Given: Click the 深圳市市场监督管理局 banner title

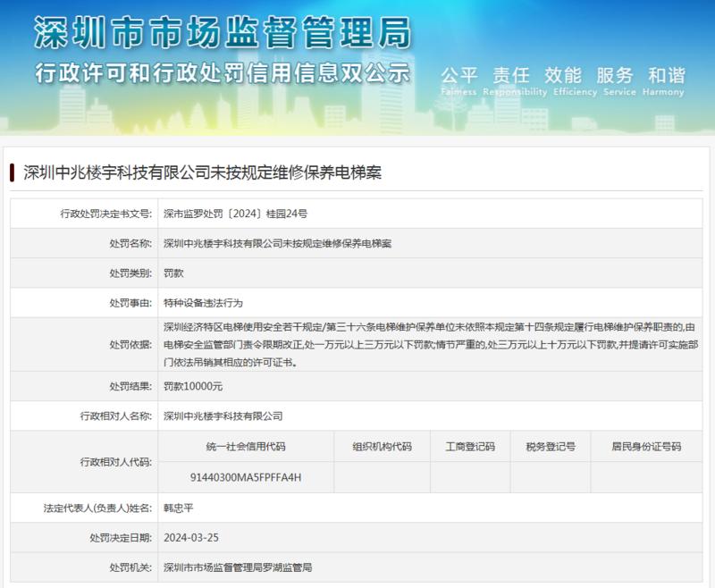Looking at the screenshot, I should [223, 32].
